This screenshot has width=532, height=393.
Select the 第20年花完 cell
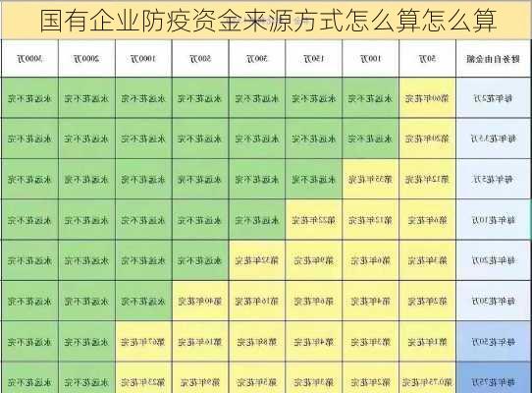pos(428,139)
